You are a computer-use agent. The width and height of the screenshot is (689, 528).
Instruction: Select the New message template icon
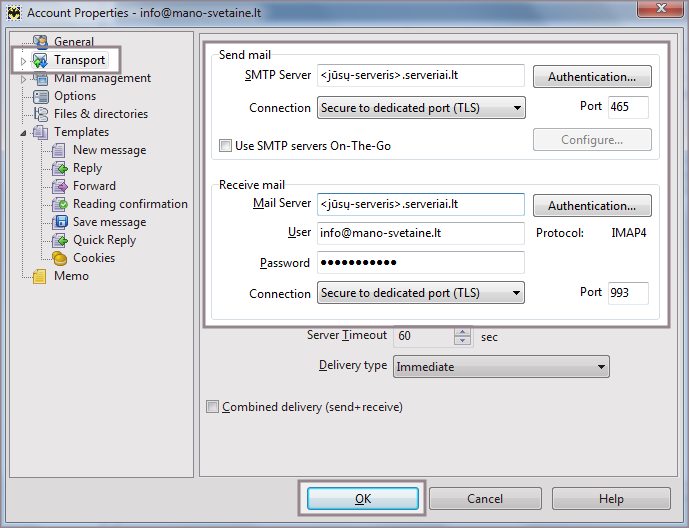click(60, 150)
